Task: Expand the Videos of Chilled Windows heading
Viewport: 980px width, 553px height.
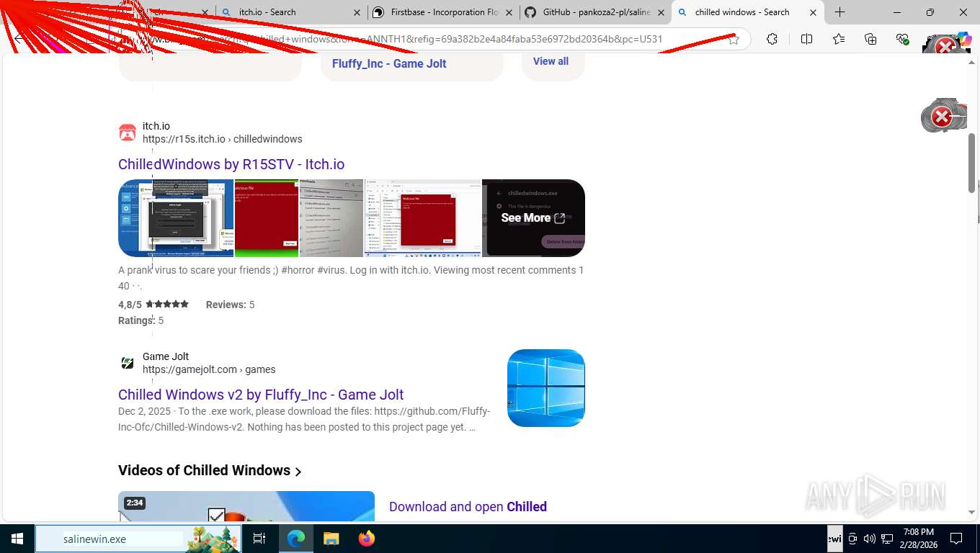Action: point(210,471)
